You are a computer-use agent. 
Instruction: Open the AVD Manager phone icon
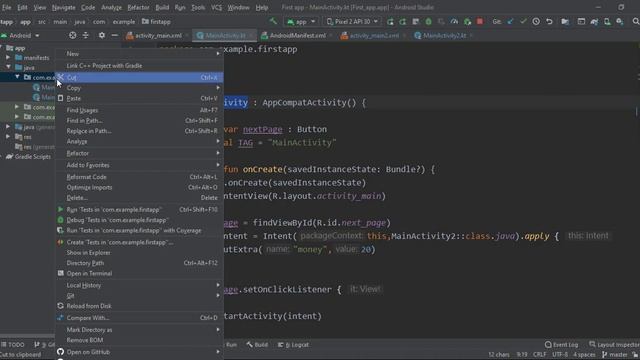click(607, 22)
